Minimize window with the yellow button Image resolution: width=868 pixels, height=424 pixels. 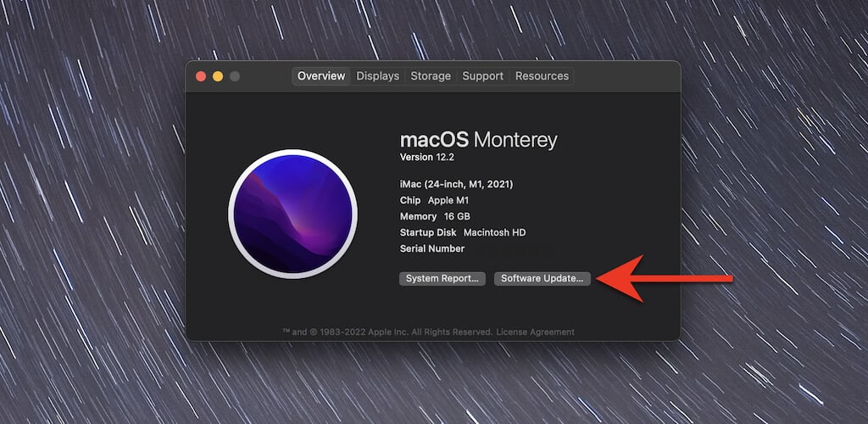tap(218, 76)
